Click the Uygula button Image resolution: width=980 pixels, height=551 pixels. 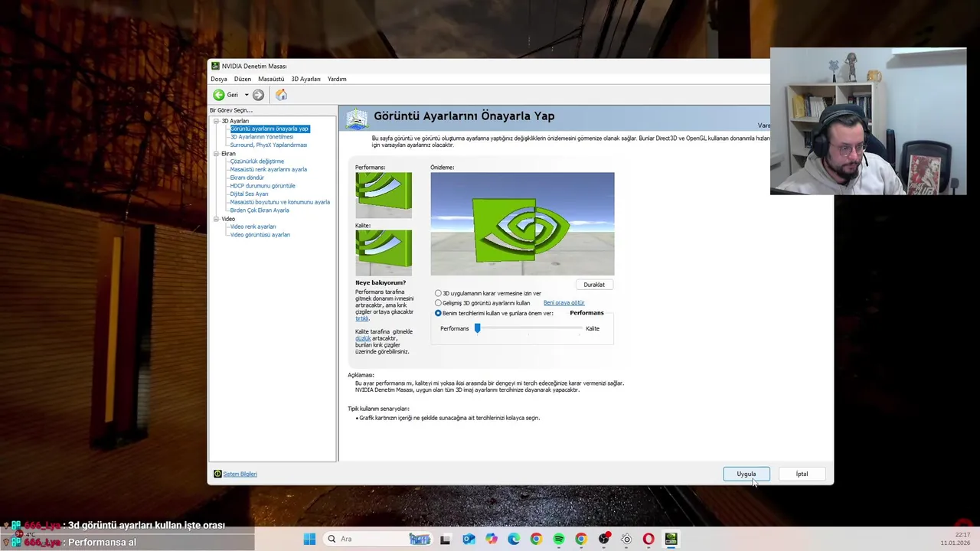(x=746, y=474)
